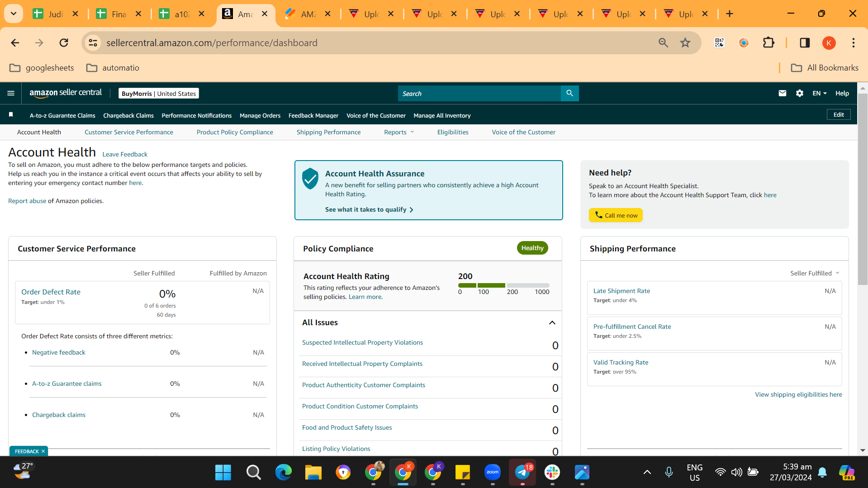Open the Seller Fulfilled dropdown in Shipping Performance

tap(815, 273)
